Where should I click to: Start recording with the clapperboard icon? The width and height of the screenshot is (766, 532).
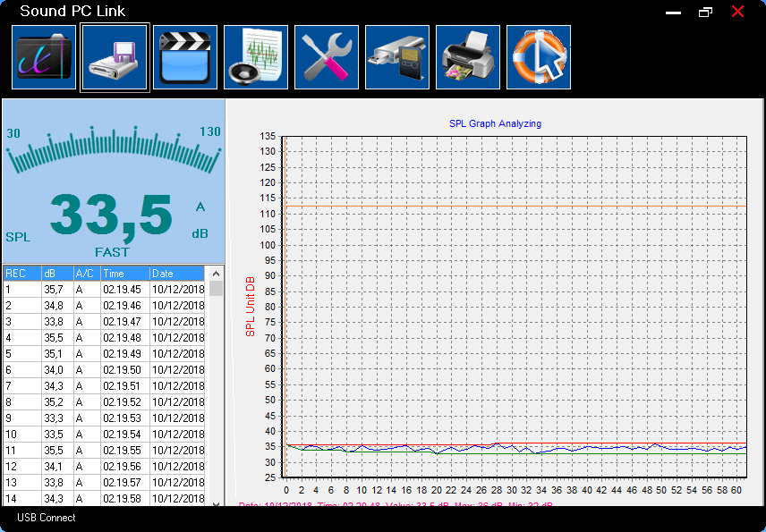185,57
